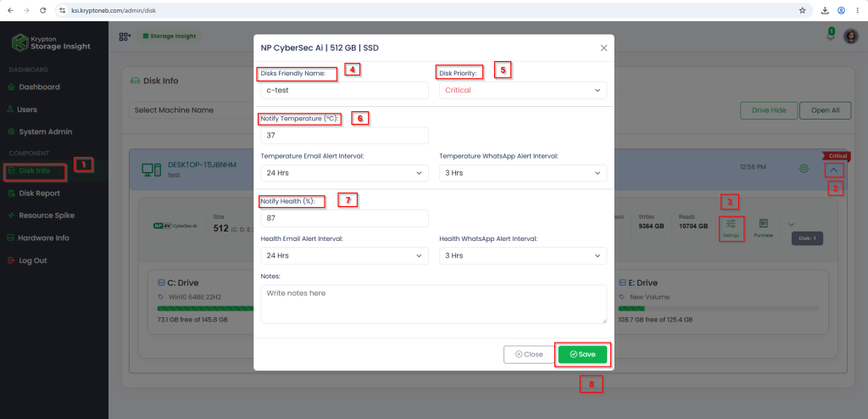Collapse the DESKTOP-T5JBNHM machine chevron
868x419 pixels.
(x=833, y=170)
